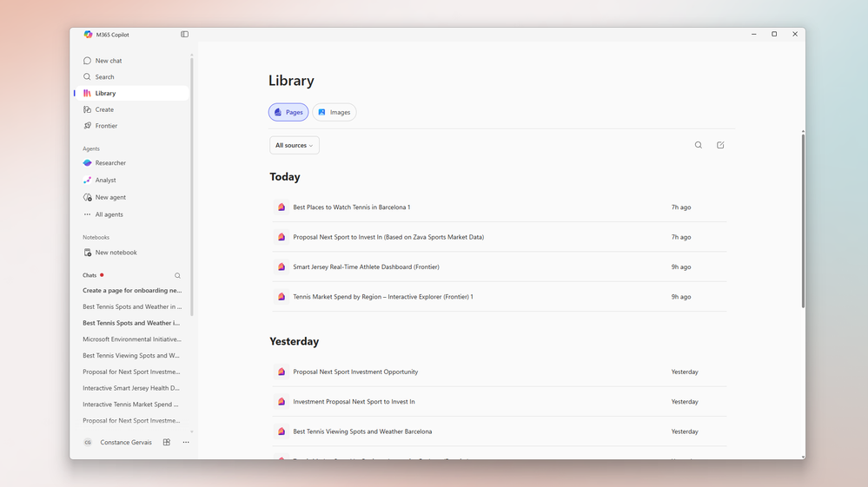
Task: Open the Library section
Action: click(132, 94)
